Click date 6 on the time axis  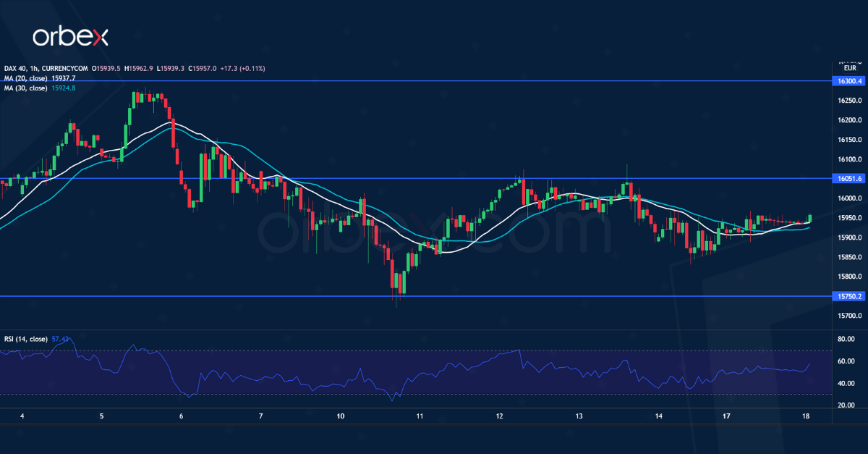[181, 416]
